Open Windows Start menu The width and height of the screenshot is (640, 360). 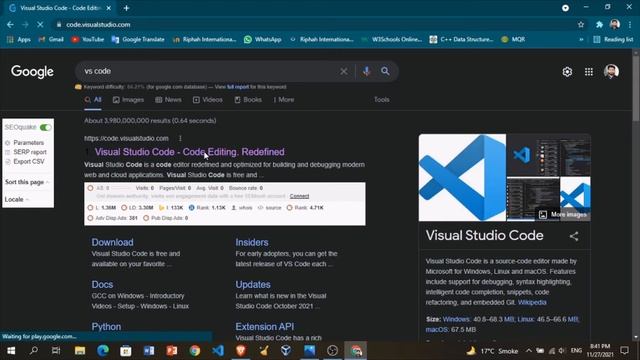(x=11, y=351)
